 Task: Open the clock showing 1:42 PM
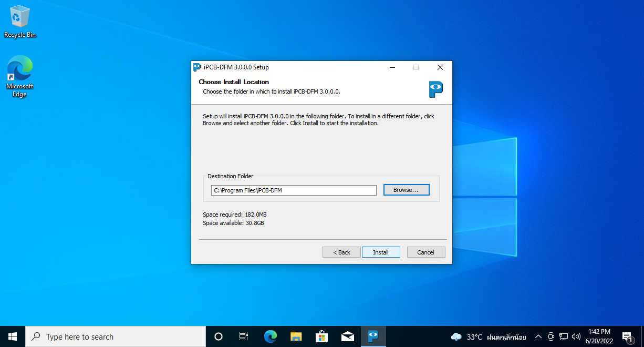click(x=599, y=336)
